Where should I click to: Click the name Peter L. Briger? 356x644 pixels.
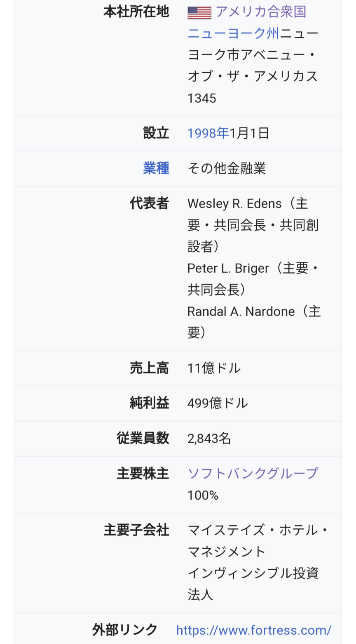(x=228, y=268)
